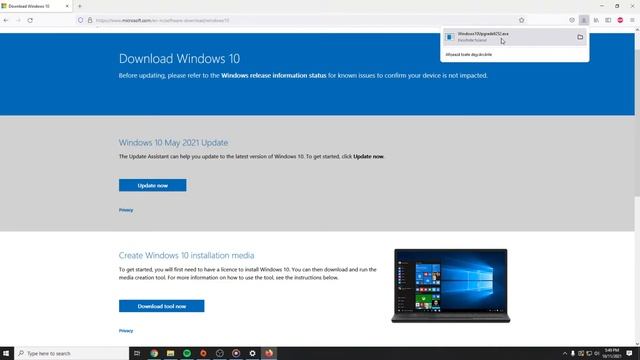Open File Explorer from the taskbar
This screenshot has width=640, height=360.
[x=170, y=353]
